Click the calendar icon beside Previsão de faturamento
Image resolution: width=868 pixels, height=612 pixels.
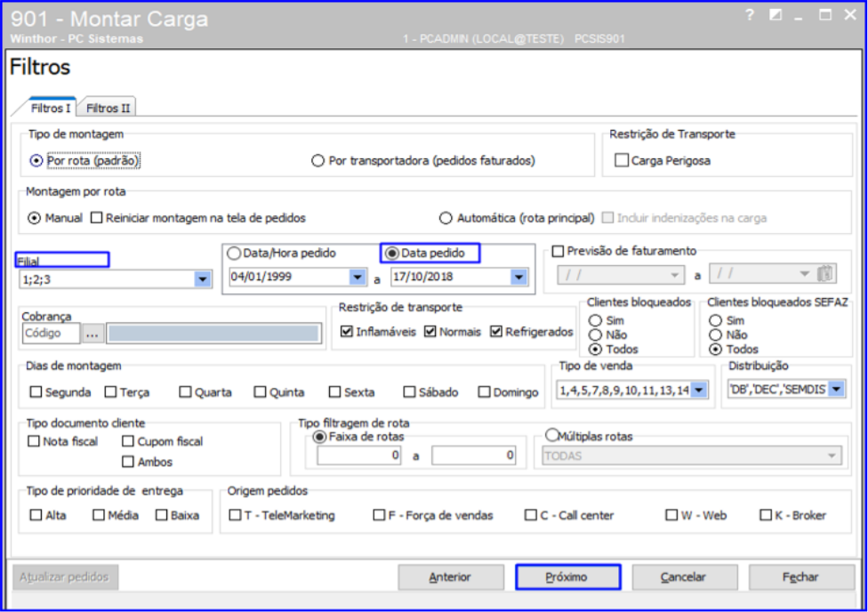[824, 273]
